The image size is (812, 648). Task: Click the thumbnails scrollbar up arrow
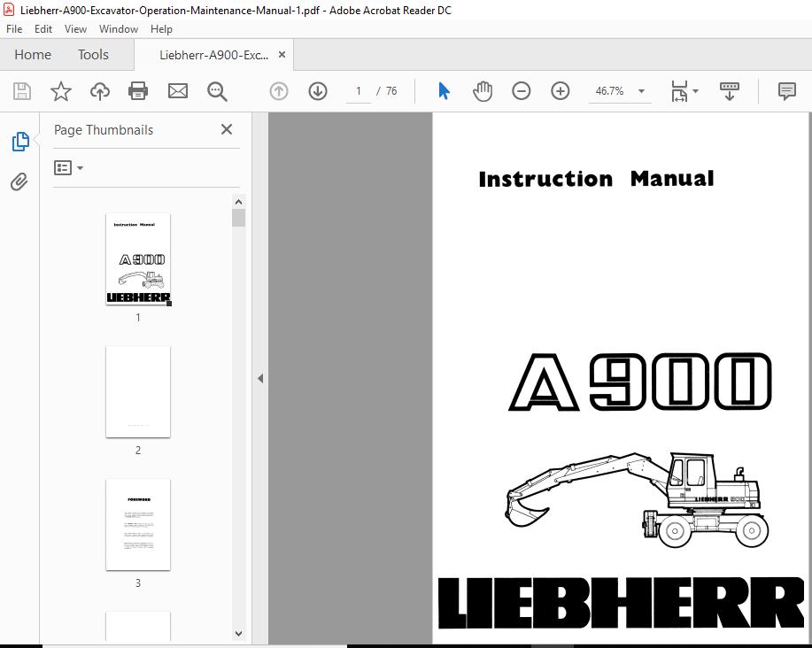coord(238,202)
